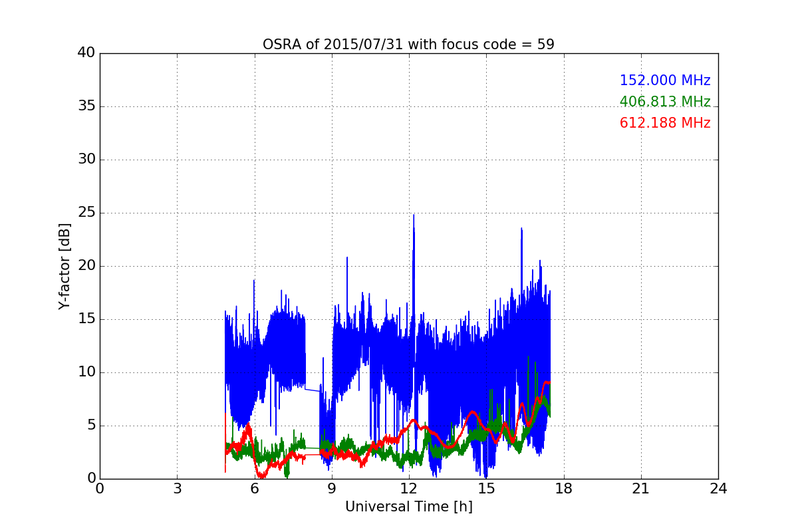Click the x-axis tick label 12
This screenshot has height=532, width=798.
pos(409,489)
